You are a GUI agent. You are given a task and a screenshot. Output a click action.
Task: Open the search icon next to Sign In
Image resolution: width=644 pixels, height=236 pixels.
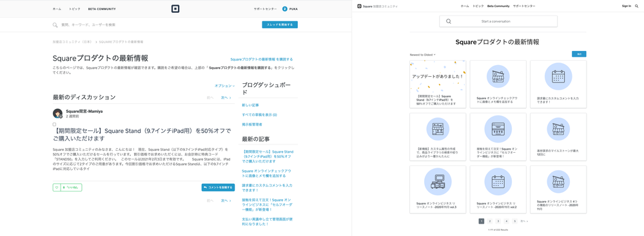click(x=637, y=6)
